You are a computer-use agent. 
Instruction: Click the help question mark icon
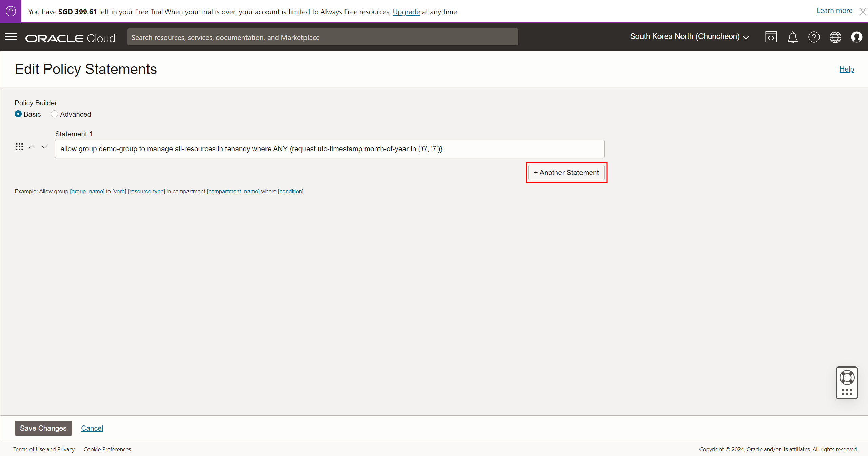(814, 37)
